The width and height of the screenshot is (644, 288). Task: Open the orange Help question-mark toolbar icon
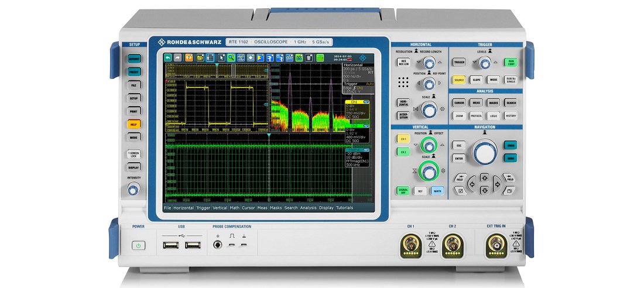(189, 57)
